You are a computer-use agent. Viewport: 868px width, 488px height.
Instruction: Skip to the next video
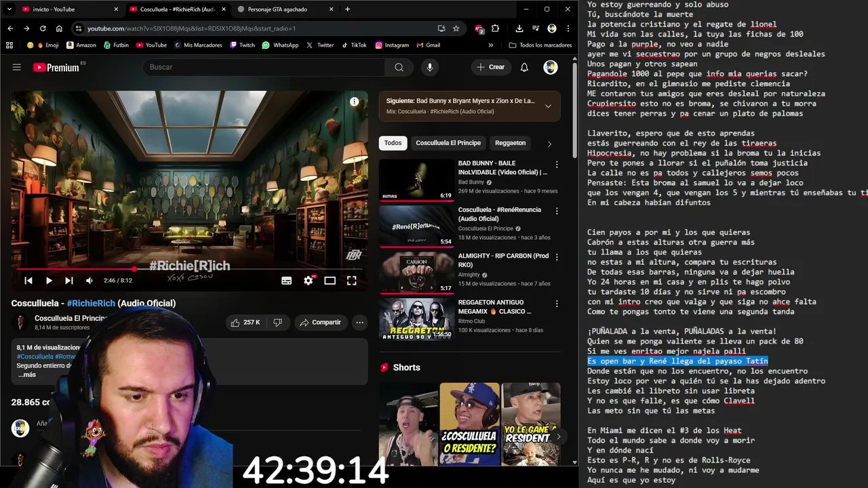(x=69, y=281)
